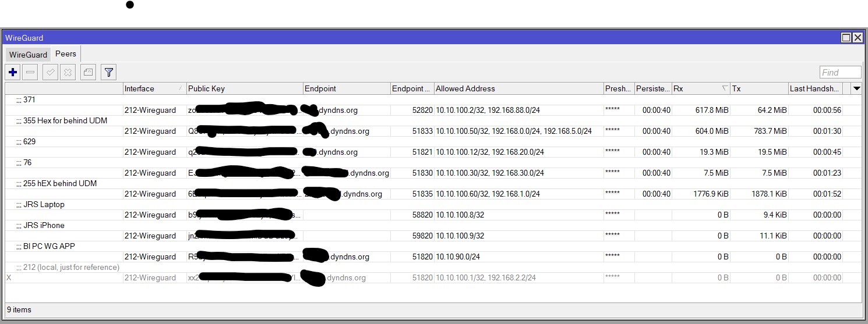Image resolution: width=868 pixels, height=324 pixels.
Task: Click allowed address 10.10.100.12/32, 192.168.20.0/24
Action: coord(490,152)
